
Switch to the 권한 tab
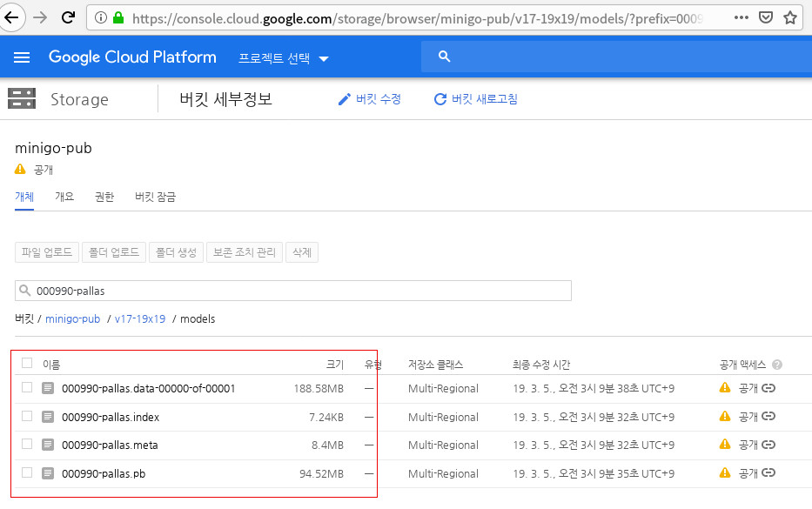click(104, 197)
